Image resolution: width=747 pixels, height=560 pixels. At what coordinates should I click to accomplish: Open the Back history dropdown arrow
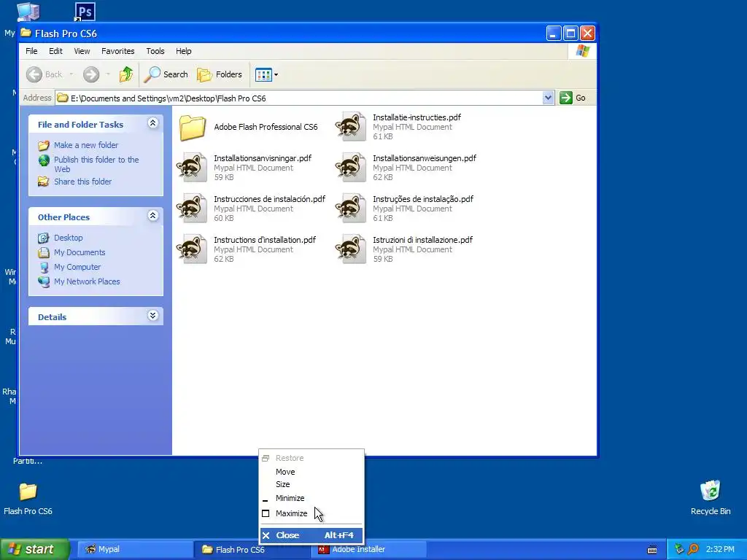[x=71, y=74]
